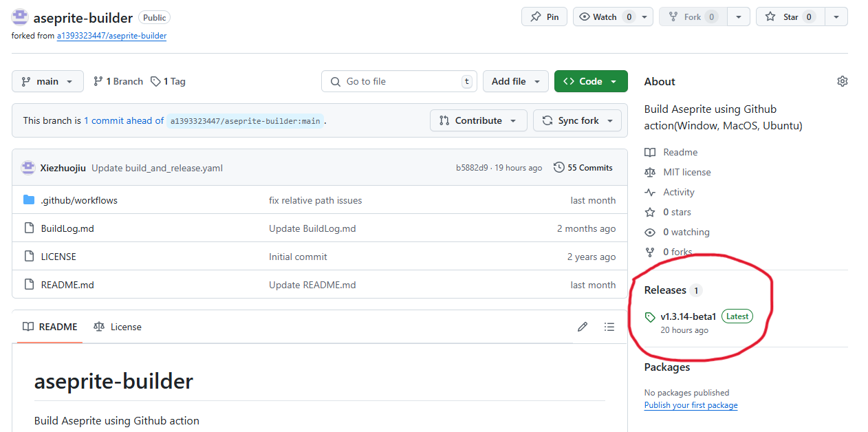Image resolution: width=868 pixels, height=432 pixels.
Task: View the 1 Tag link
Action: 169,81
